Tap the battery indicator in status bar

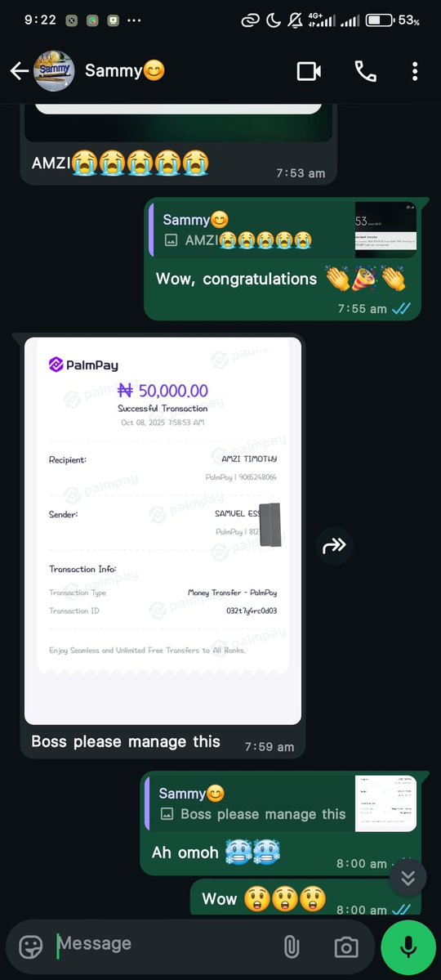(379, 20)
